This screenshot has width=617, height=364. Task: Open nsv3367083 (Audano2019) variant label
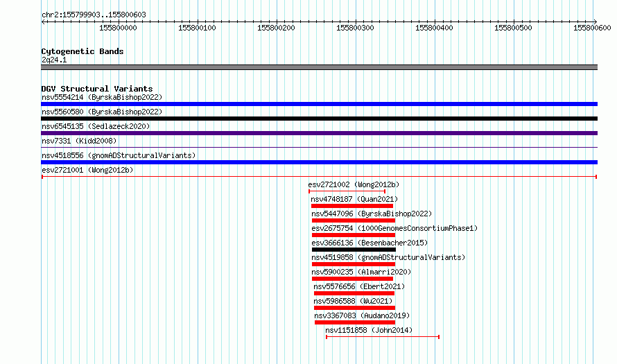[362, 315]
